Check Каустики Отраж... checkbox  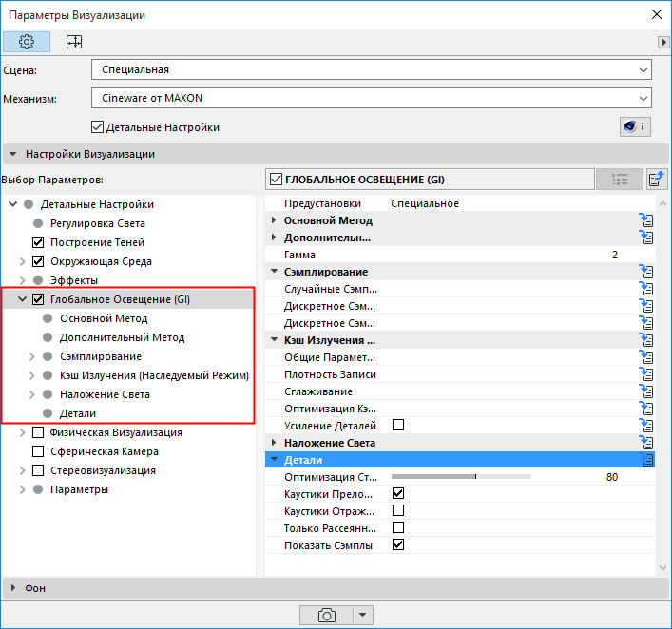pyautogui.click(x=398, y=511)
